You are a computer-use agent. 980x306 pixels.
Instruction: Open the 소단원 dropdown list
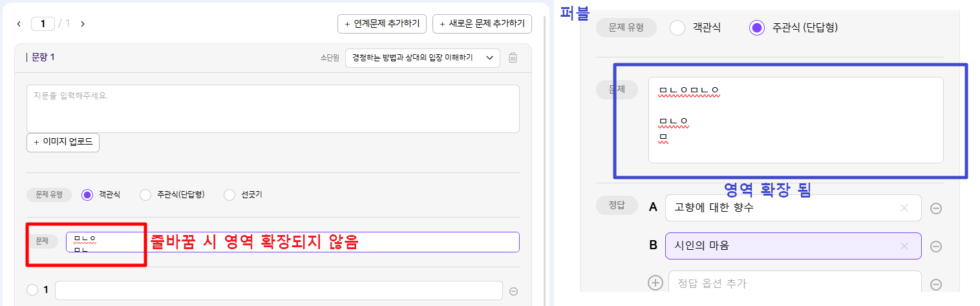[x=423, y=57]
